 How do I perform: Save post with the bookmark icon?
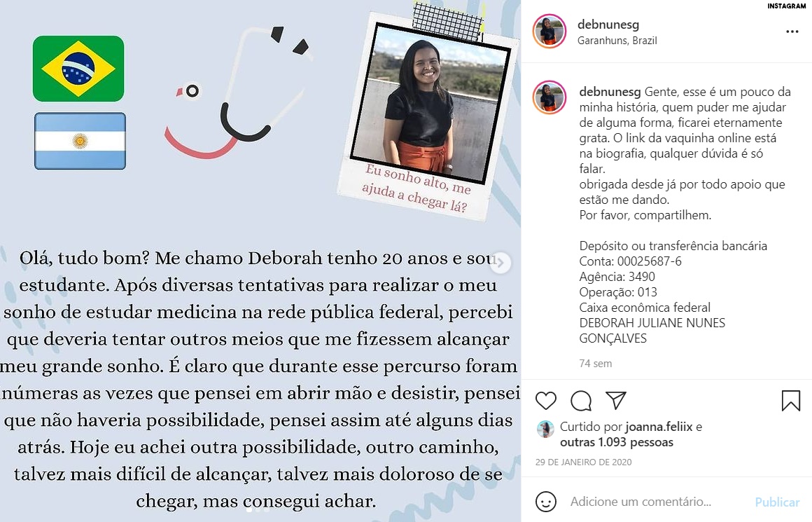tap(791, 401)
